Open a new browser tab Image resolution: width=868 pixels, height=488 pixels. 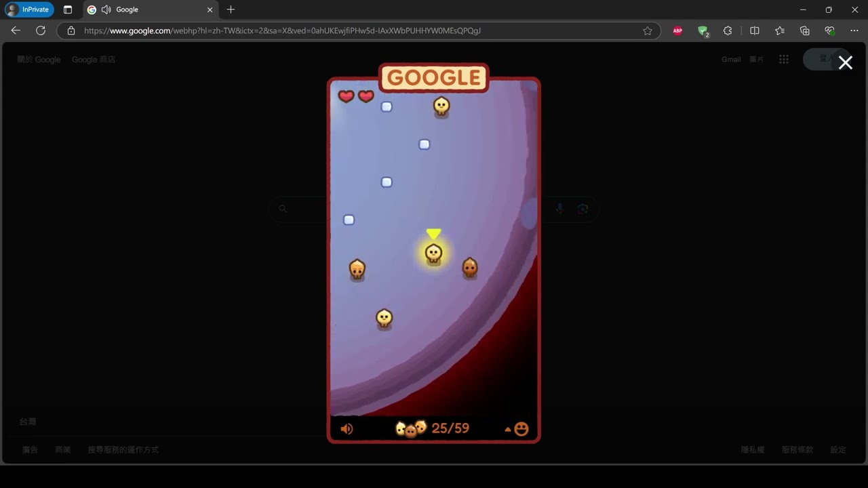[x=231, y=9]
